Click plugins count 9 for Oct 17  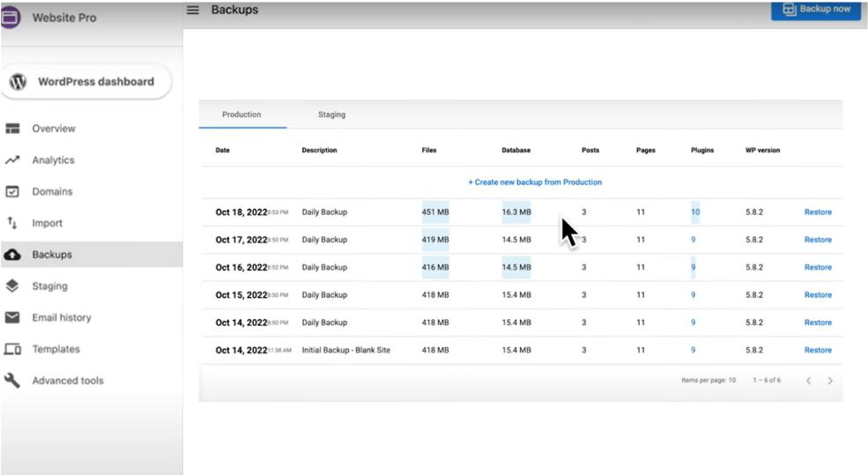693,240
